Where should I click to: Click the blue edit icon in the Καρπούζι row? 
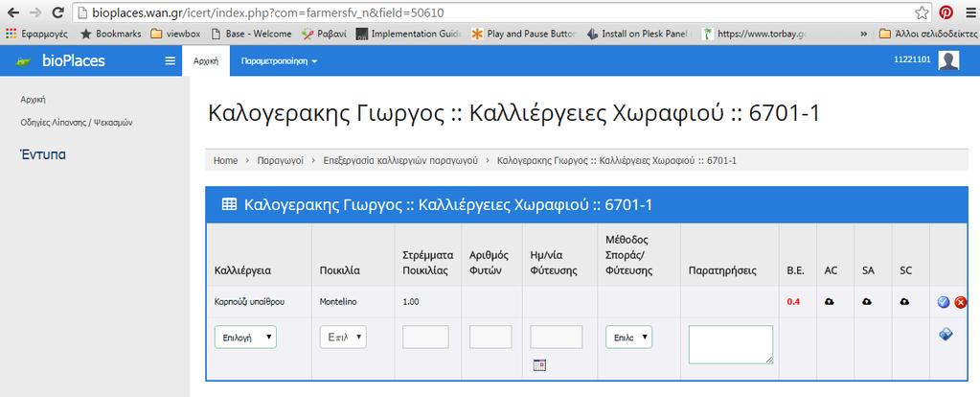click(944, 303)
